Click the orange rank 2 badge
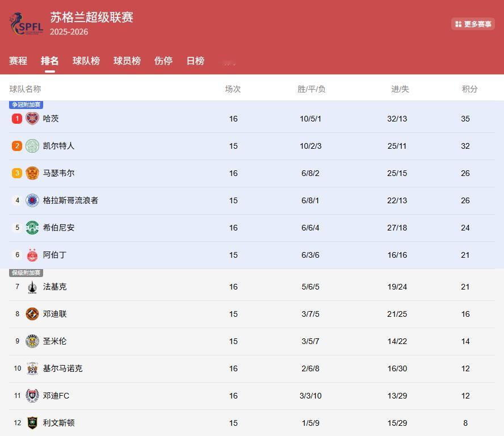This screenshot has height=436, width=504. pyautogui.click(x=17, y=146)
